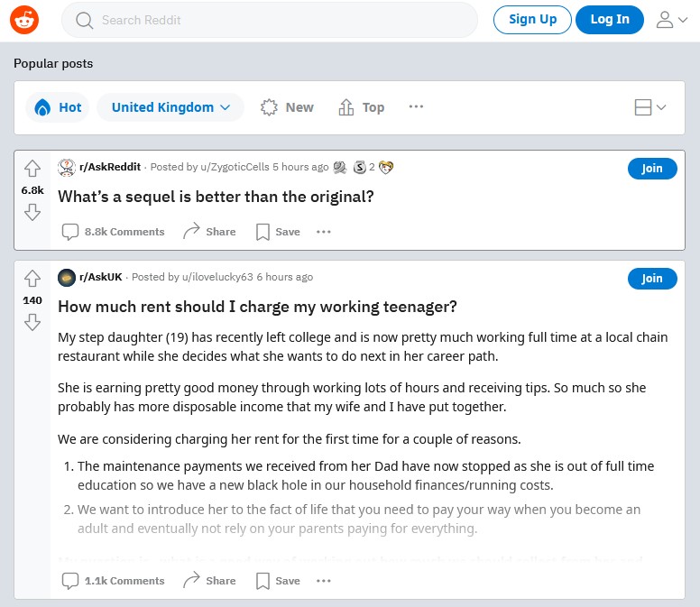
Task: Open more options on sequel post
Action: pyautogui.click(x=324, y=232)
